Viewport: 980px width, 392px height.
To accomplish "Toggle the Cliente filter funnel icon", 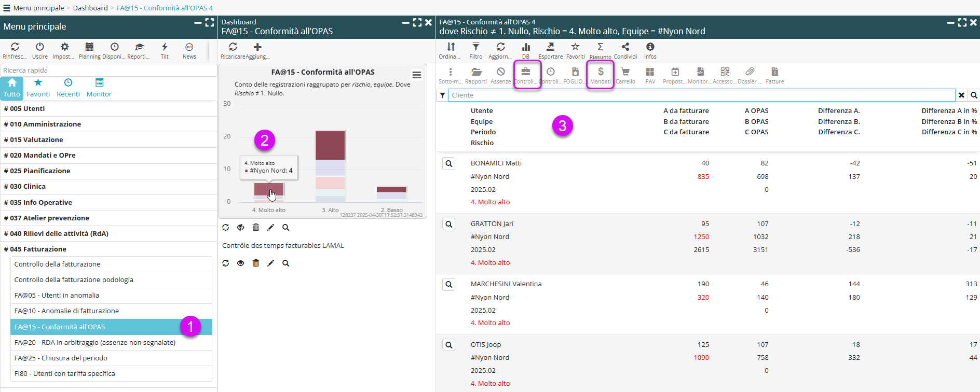I will pos(442,95).
